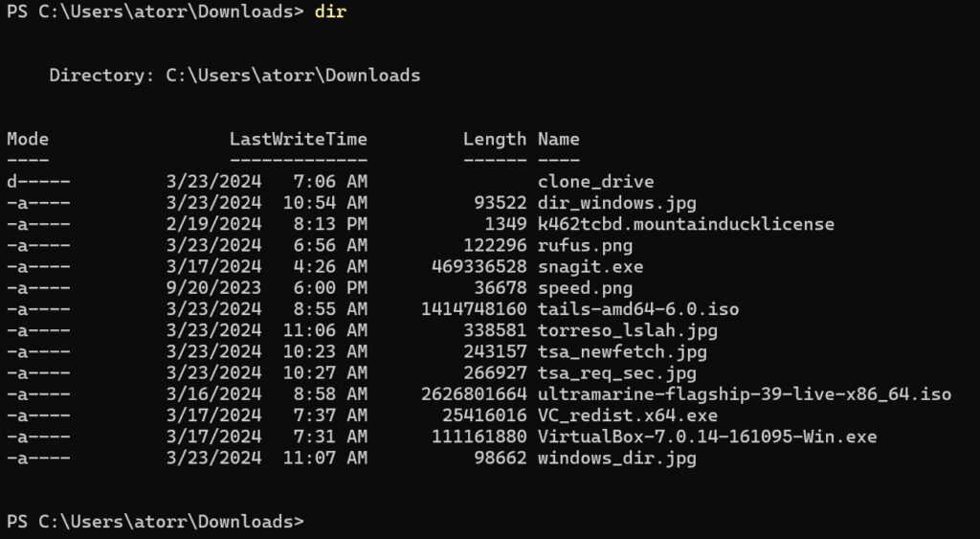
Task: Click the torreso_lslah.jpg file name
Action: tap(627, 330)
